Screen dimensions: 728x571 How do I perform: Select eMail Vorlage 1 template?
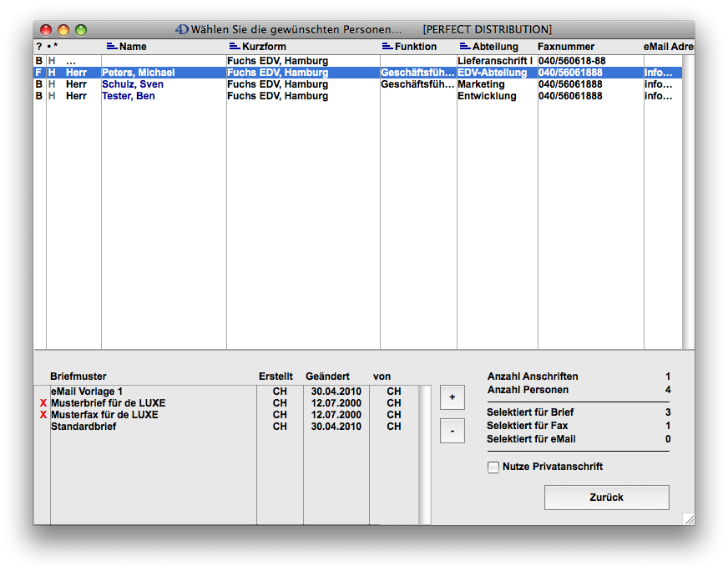pyautogui.click(x=87, y=392)
